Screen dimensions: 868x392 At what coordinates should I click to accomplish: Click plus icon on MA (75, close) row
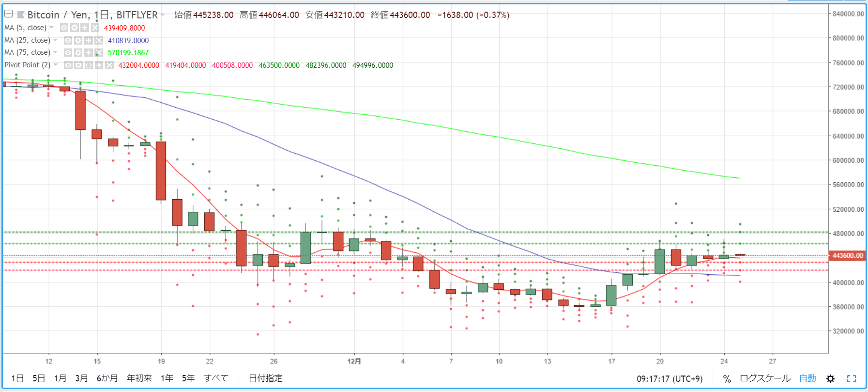tap(89, 52)
